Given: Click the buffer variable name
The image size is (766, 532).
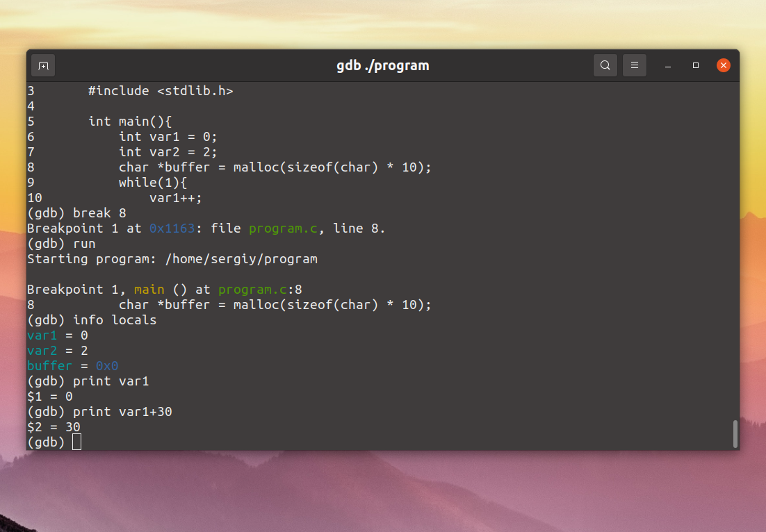Looking at the screenshot, I should pos(49,365).
